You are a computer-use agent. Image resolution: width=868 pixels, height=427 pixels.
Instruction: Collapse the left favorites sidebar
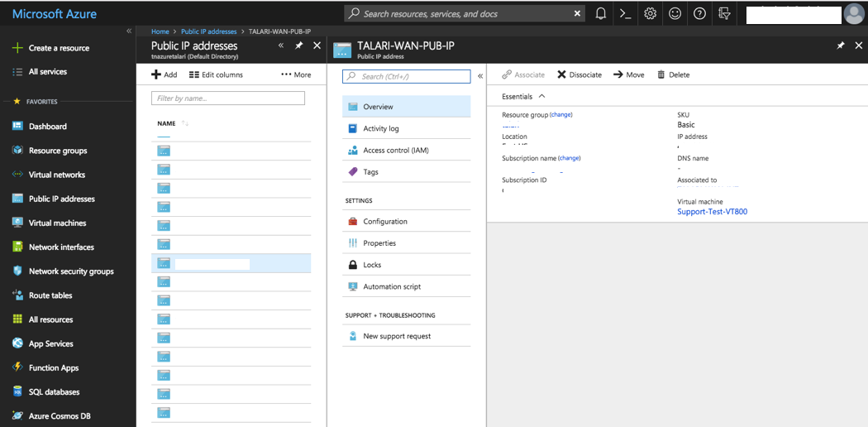point(128,31)
